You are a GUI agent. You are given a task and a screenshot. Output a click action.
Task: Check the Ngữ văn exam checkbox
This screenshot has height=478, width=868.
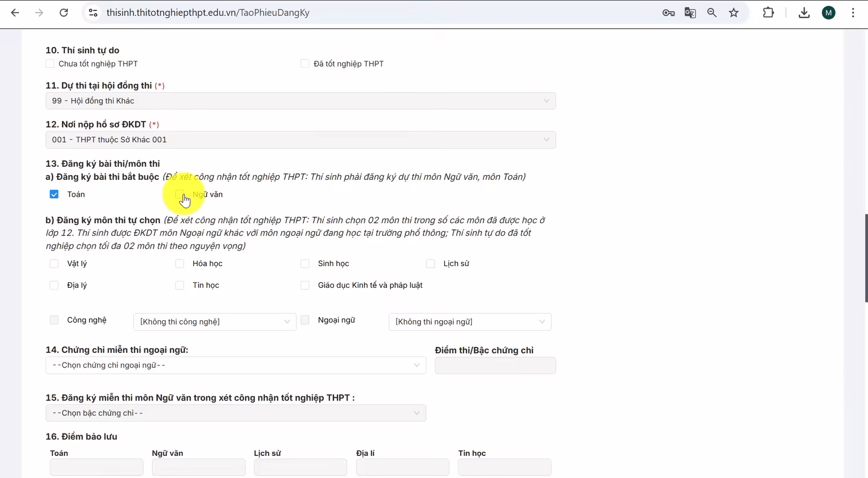pos(180,194)
